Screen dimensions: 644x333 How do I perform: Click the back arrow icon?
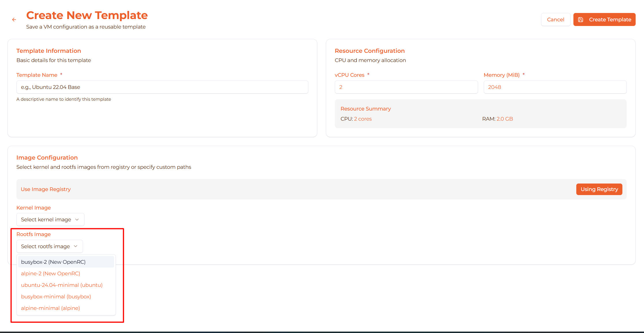point(14,20)
